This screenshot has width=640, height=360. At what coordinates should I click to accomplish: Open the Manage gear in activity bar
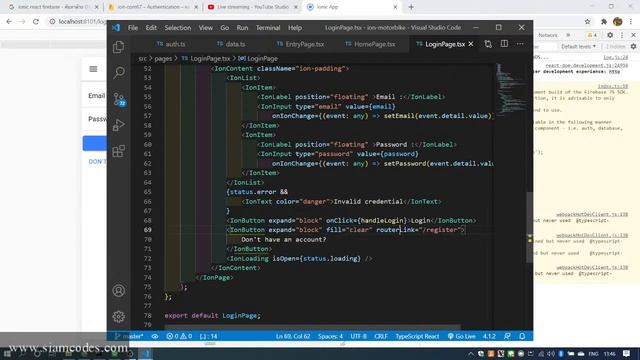click(119, 316)
